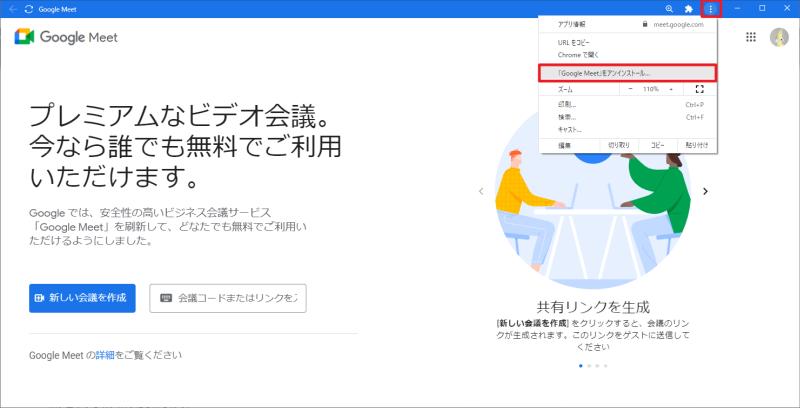The height and width of the screenshot is (408, 800).
Task: Select the Google Meet uninstall entry
Action: coord(628,73)
